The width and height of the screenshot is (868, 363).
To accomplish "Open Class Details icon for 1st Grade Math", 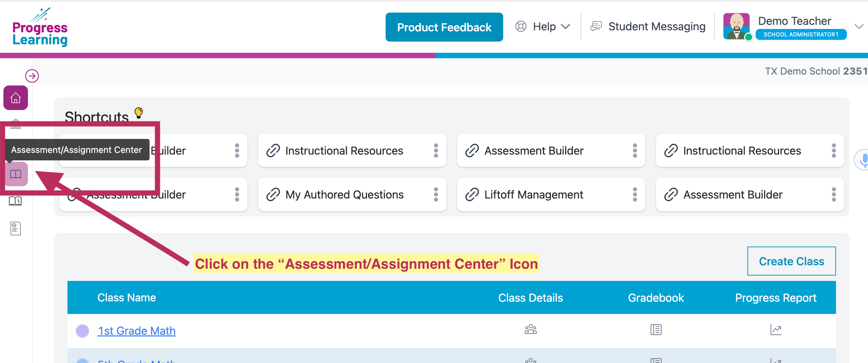I will 530,329.
